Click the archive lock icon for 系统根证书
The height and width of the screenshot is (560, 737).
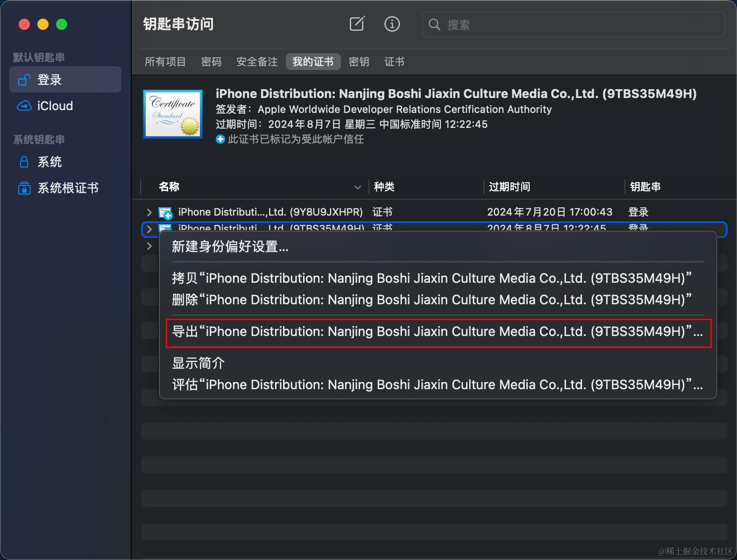24,188
